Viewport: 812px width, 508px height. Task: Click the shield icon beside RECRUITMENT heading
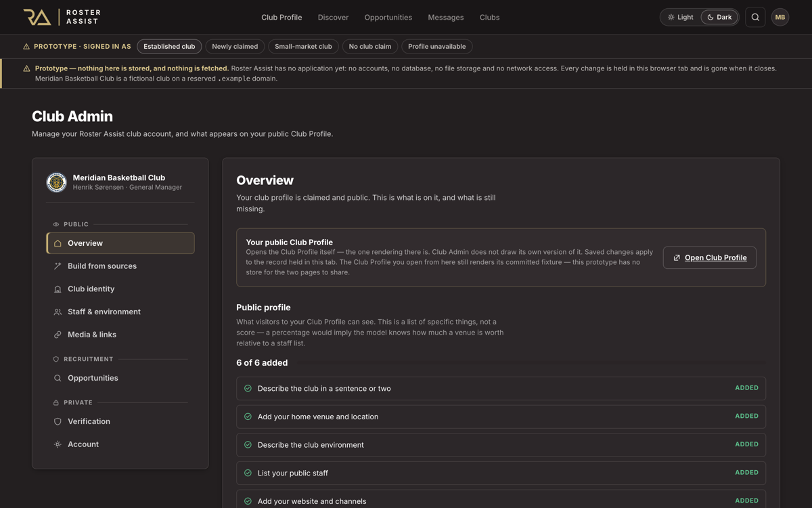pos(56,359)
